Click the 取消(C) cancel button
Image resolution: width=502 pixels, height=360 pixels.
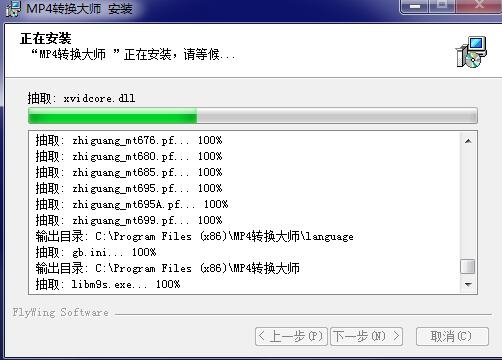(x=452, y=336)
